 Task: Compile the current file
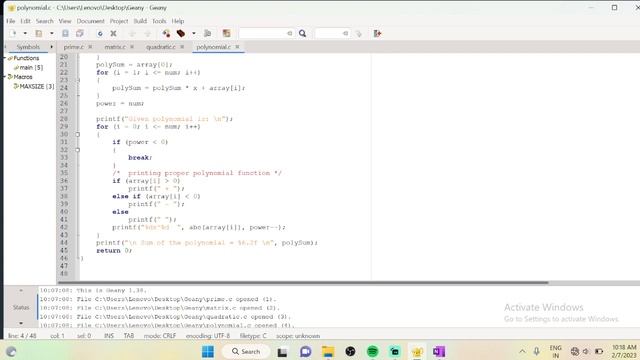166,33
